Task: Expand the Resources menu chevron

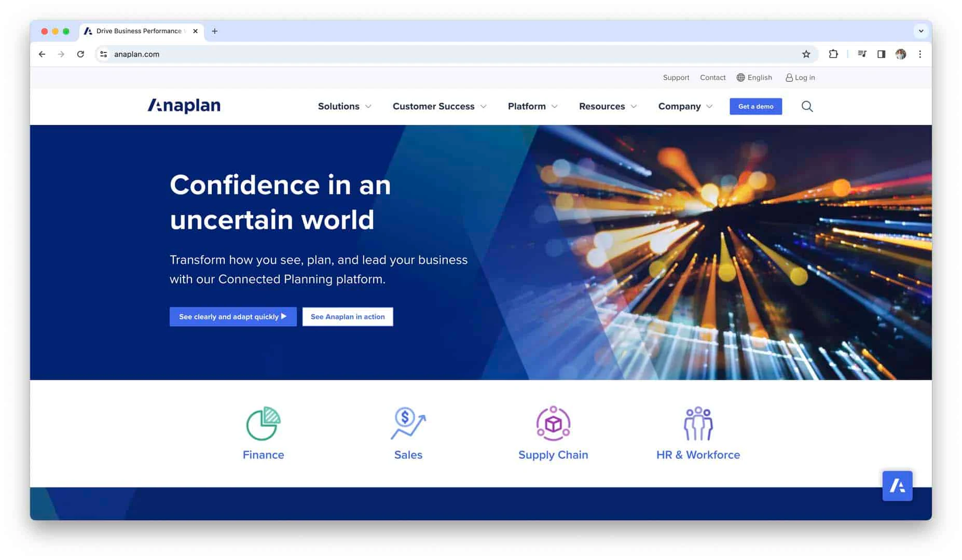Action: click(x=634, y=106)
